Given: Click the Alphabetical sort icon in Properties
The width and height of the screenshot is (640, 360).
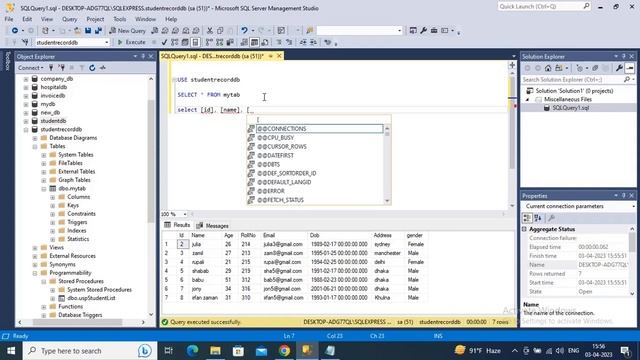Looking at the screenshot, I should tap(538, 218).
